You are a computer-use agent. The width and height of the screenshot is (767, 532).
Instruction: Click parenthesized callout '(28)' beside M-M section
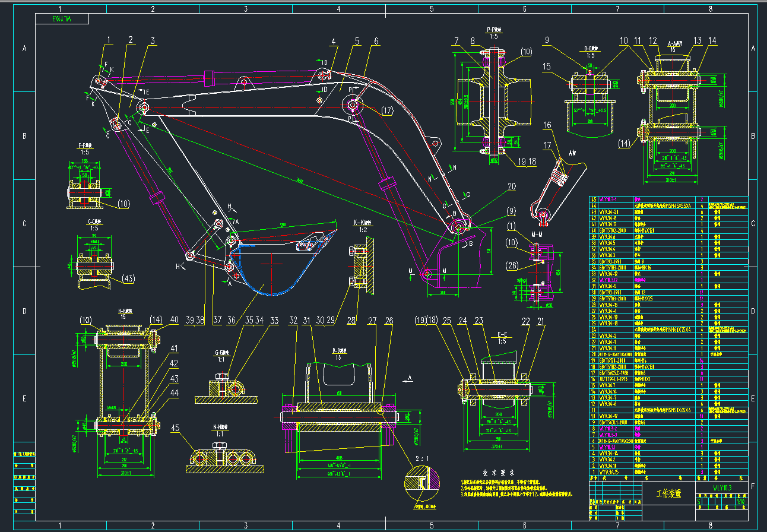tap(513, 265)
